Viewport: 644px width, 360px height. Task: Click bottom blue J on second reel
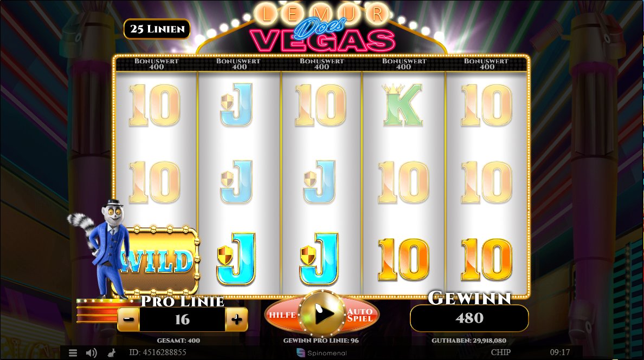[x=236, y=259]
